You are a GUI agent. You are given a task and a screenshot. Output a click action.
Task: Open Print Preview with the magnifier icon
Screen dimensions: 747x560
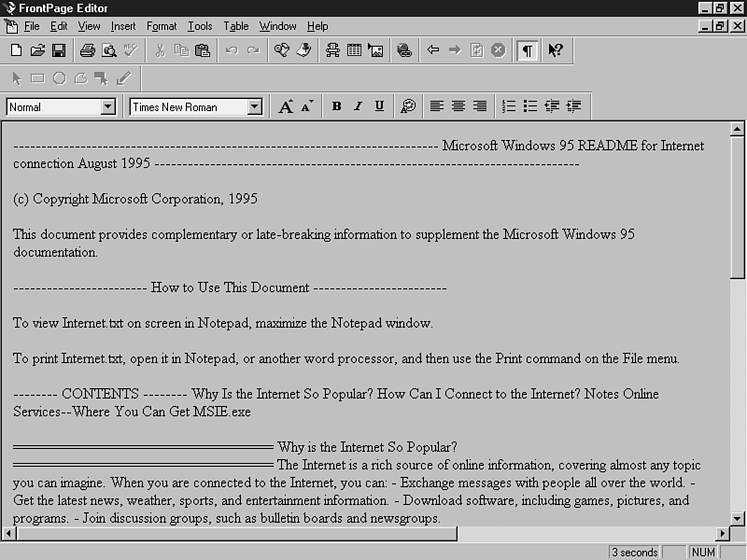point(108,50)
